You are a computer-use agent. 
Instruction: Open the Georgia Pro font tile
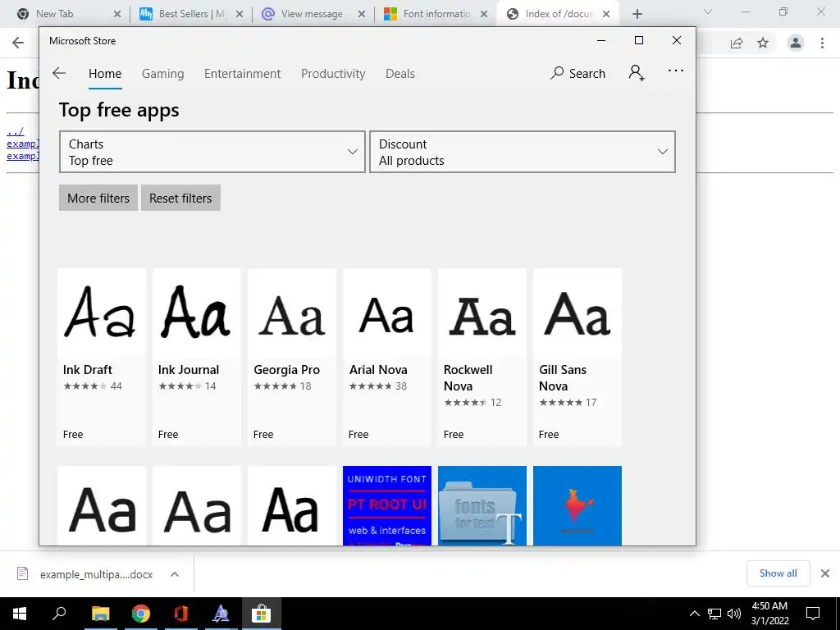[x=292, y=357]
